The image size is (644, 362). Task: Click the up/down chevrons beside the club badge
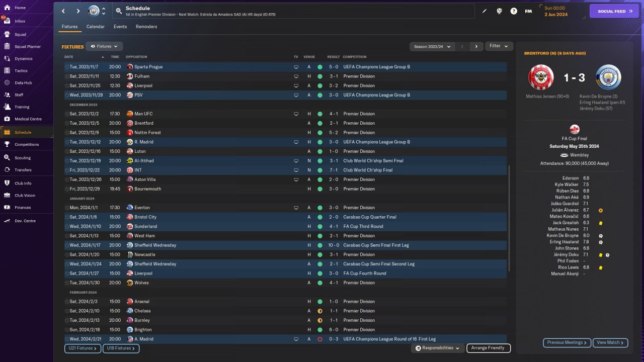point(104,11)
